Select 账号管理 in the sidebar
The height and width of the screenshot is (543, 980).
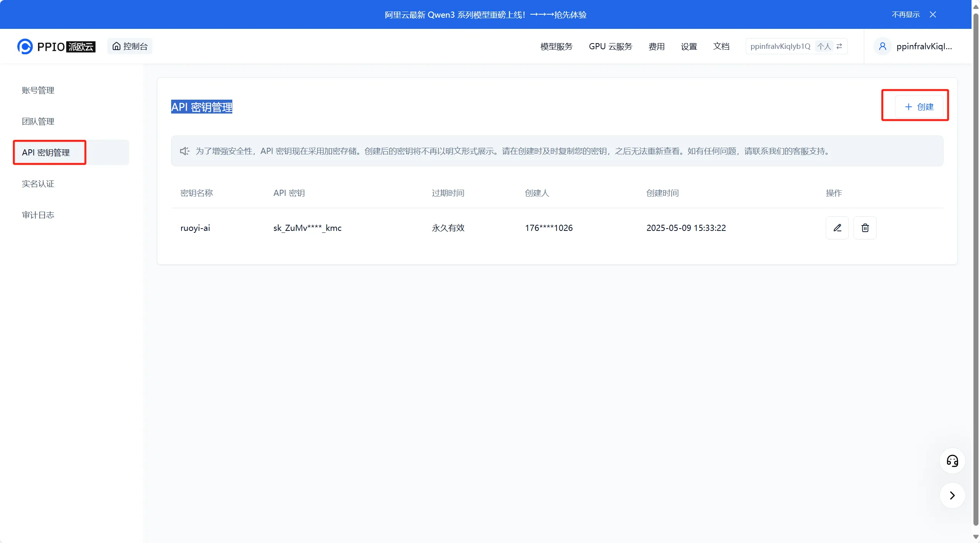(38, 90)
